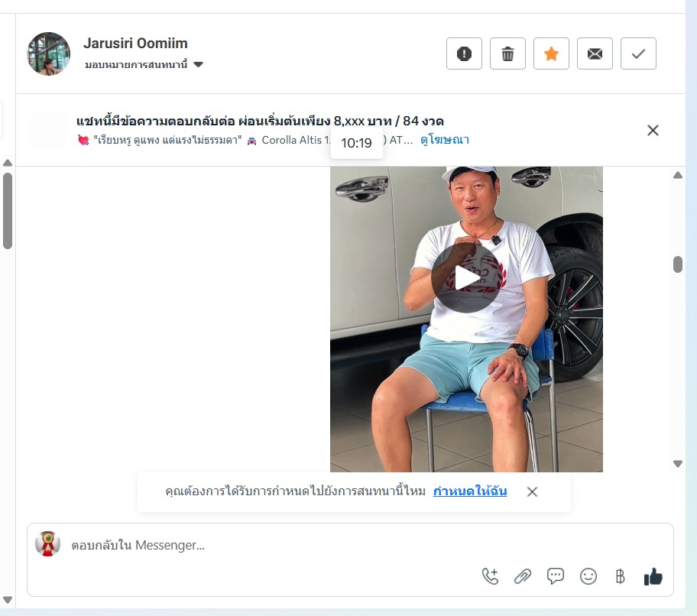Toggle the orange star follow-up marker
Screen dimensions: 697x616
click(x=551, y=53)
